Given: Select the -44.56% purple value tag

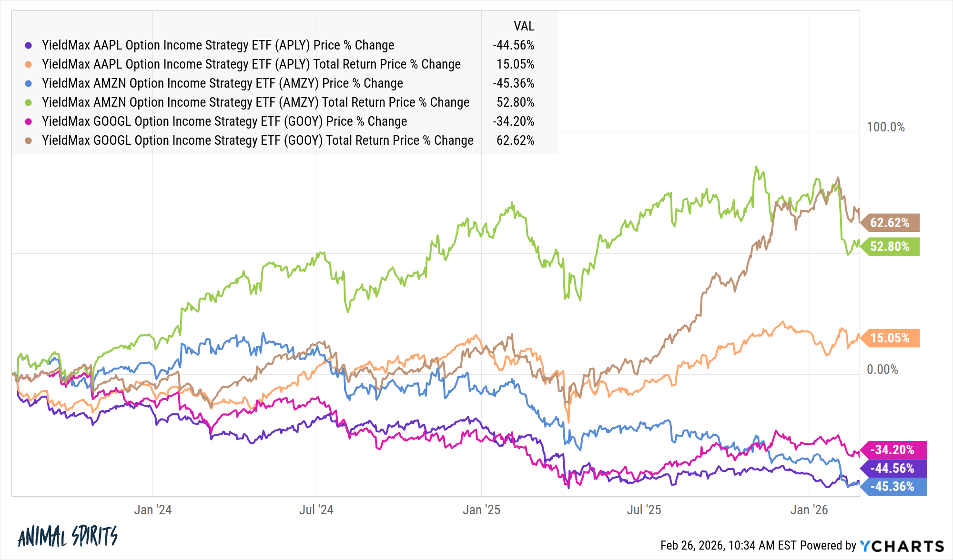Looking at the screenshot, I should point(892,468).
